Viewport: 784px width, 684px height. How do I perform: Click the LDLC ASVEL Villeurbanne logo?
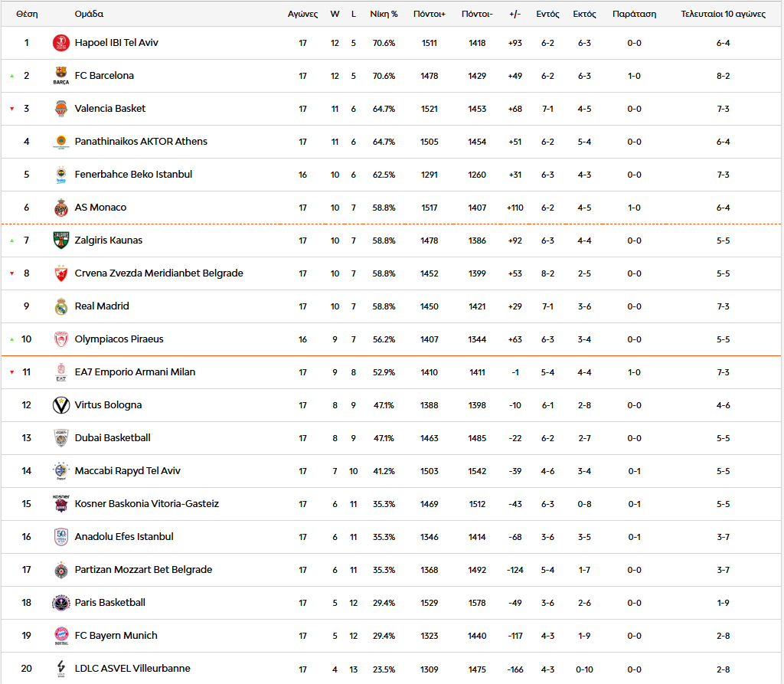coord(61,669)
